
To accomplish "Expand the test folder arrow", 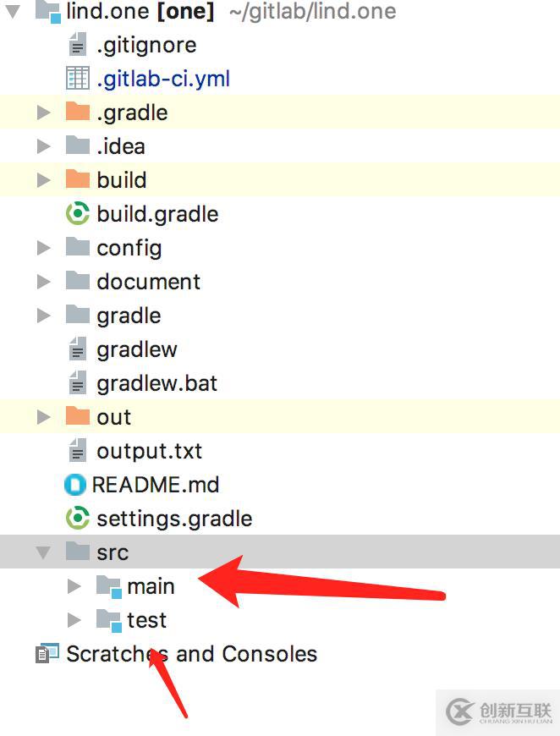I will [74, 620].
